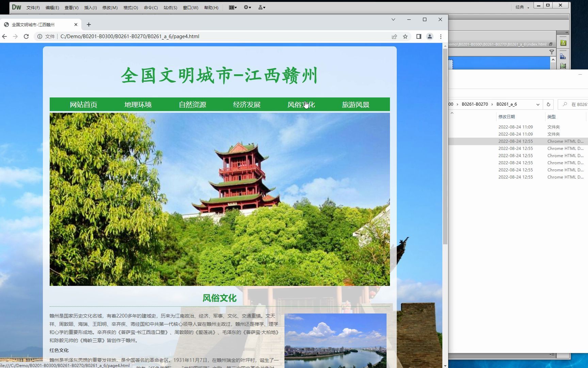
Task: Go to 自然资源 nav link
Action: [x=192, y=105]
